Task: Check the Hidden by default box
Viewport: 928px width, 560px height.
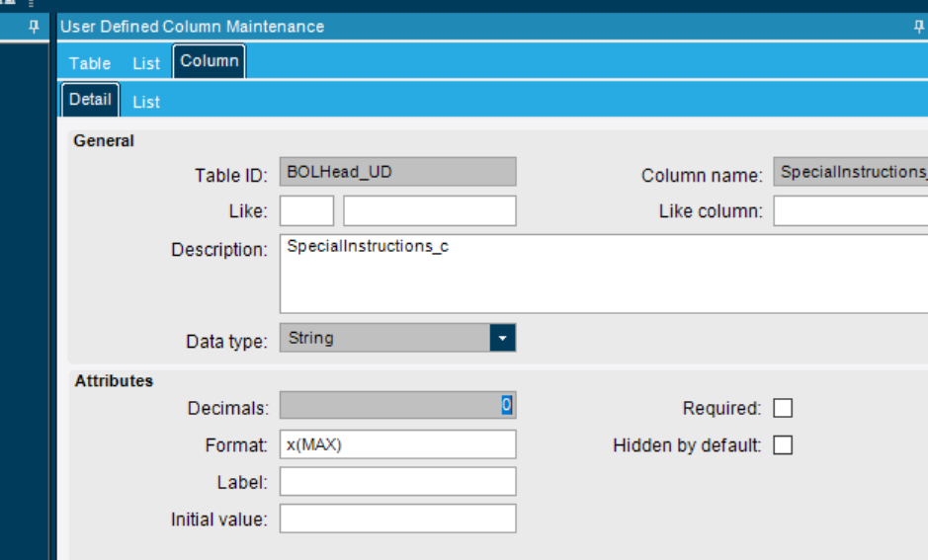Action: coord(783,444)
